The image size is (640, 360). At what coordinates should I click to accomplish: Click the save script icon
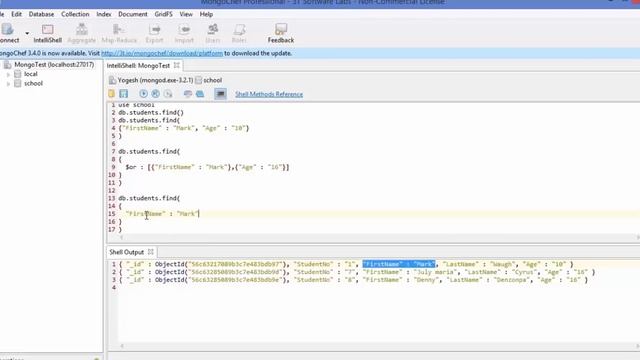pos(124,94)
